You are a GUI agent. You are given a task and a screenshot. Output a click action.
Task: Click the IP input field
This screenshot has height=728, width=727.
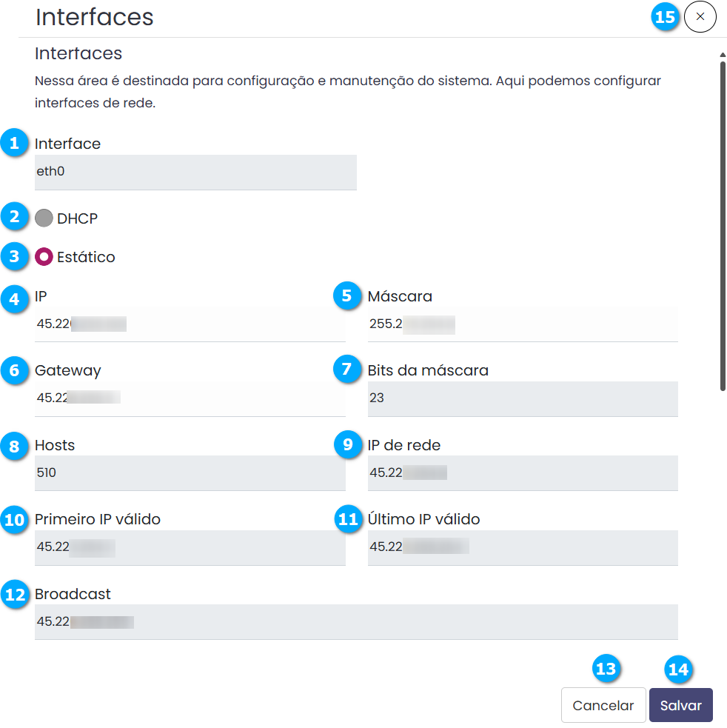[190, 324]
